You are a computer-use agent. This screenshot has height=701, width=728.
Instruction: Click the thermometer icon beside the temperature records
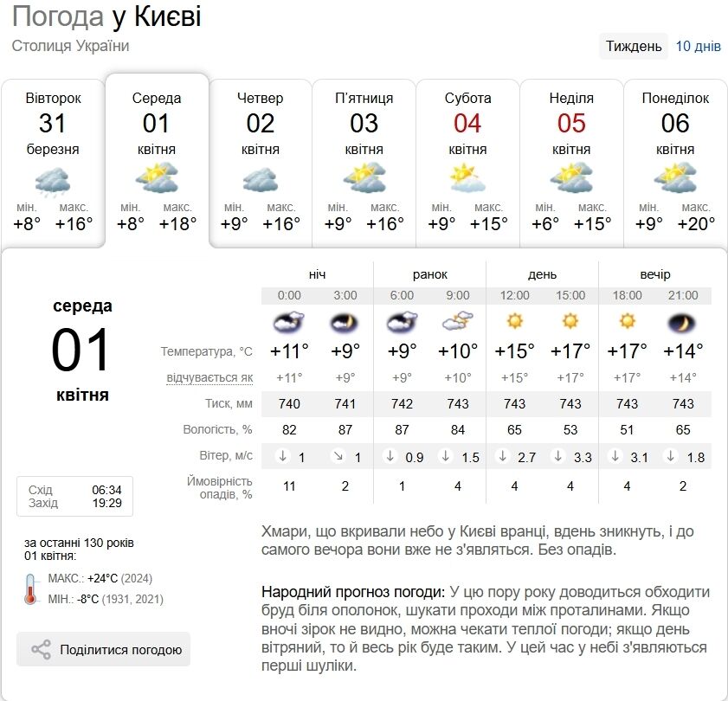[31, 588]
